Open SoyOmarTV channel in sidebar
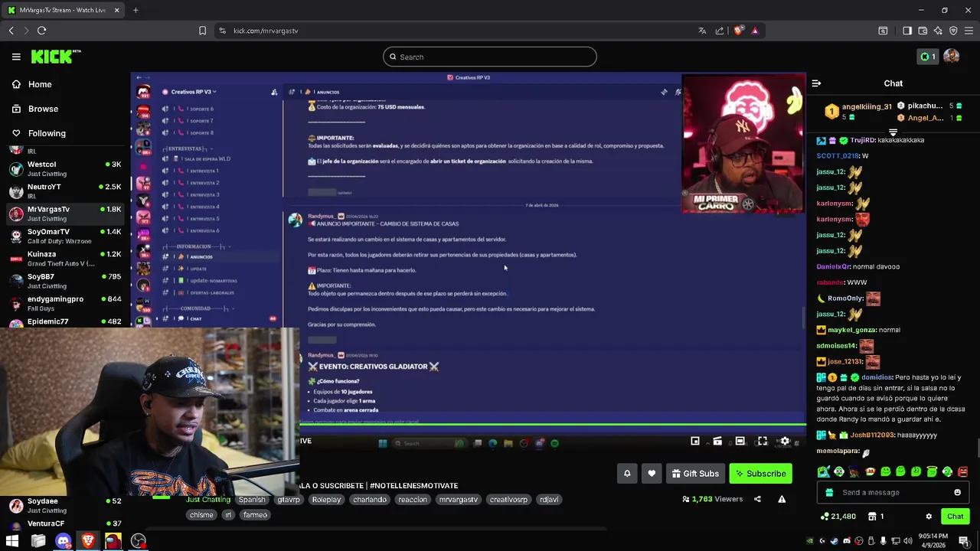Image resolution: width=980 pixels, height=551 pixels. [x=65, y=236]
